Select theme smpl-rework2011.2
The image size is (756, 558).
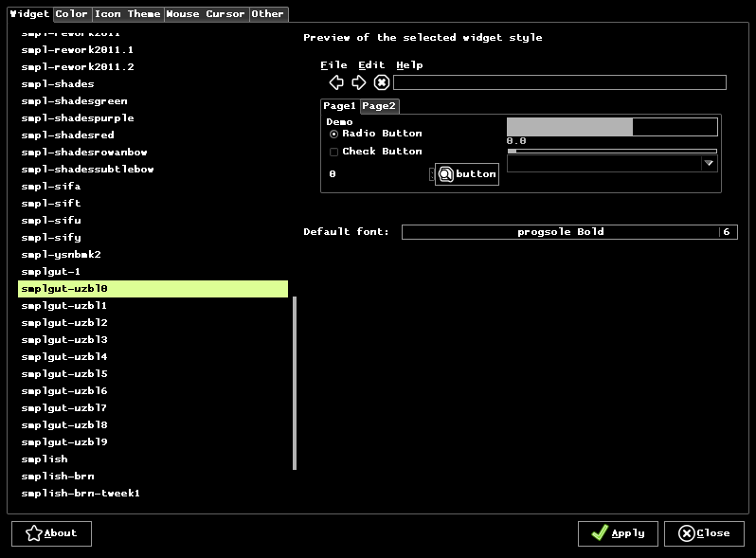(153, 67)
